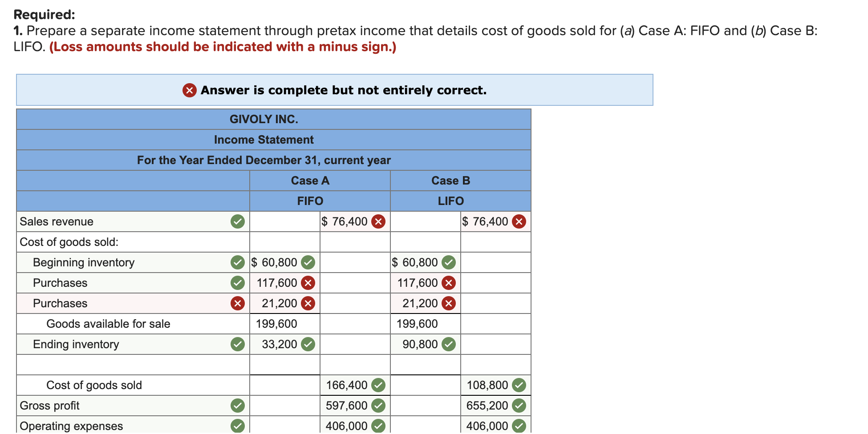Click the green check beside Beginning inventory 60,800
This screenshot has width=868, height=434.
[309, 262]
